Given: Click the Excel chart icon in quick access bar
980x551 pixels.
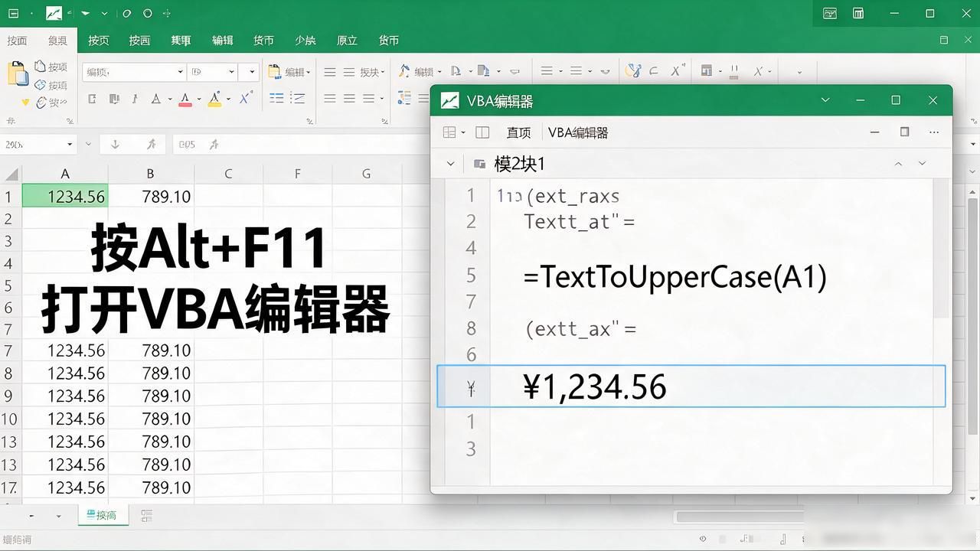Looking at the screenshot, I should pyautogui.click(x=54, y=13).
